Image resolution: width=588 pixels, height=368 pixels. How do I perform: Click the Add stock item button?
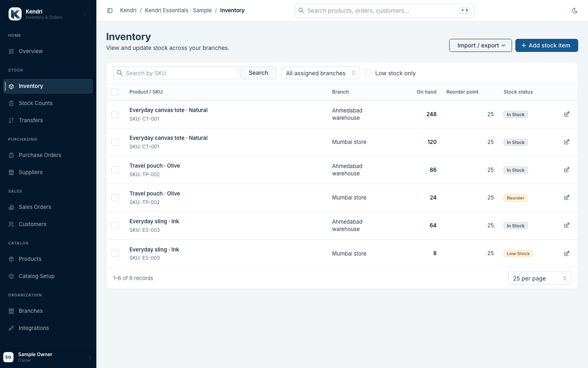click(x=547, y=45)
